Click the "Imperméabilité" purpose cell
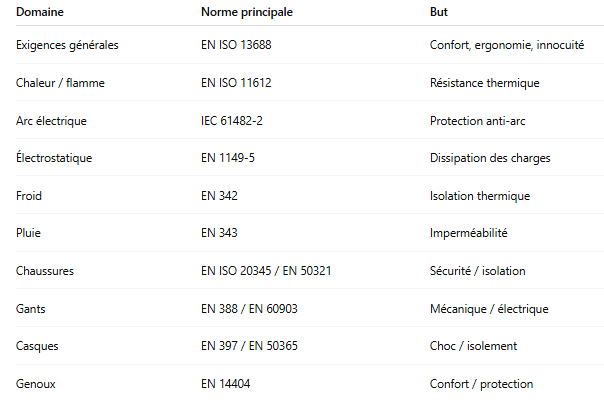604x409 pixels. click(x=468, y=233)
